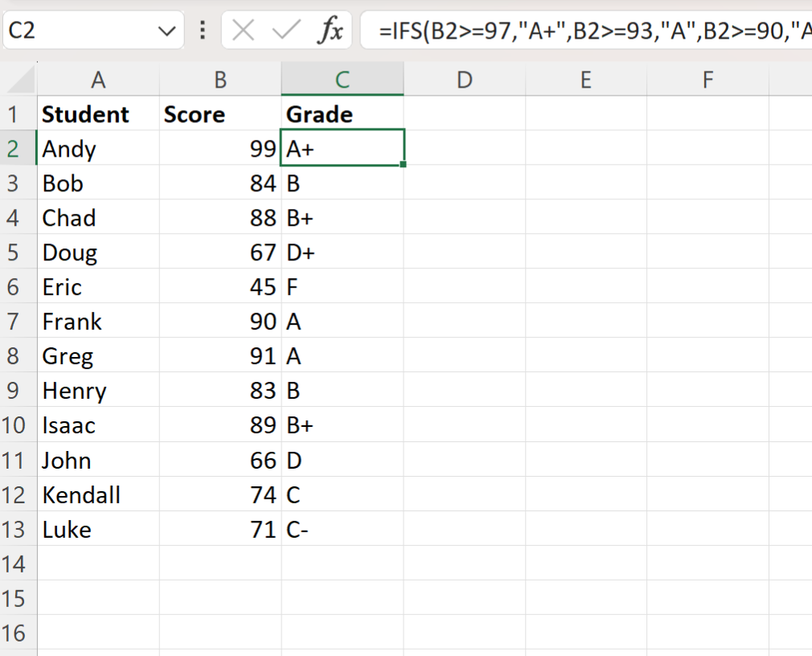Image resolution: width=812 pixels, height=656 pixels.
Task: Select column header B
Action: [220, 80]
